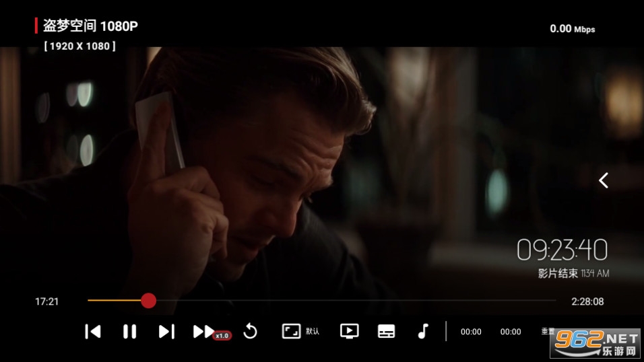Seek to the middle of the progress bar
Viewport: 644px width, 362px height.
tap(322, 301)
